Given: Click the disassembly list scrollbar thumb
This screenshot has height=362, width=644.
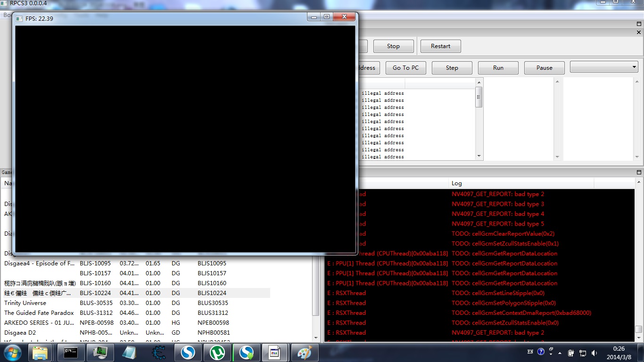Looking at the screenshot, I should 479,97.
